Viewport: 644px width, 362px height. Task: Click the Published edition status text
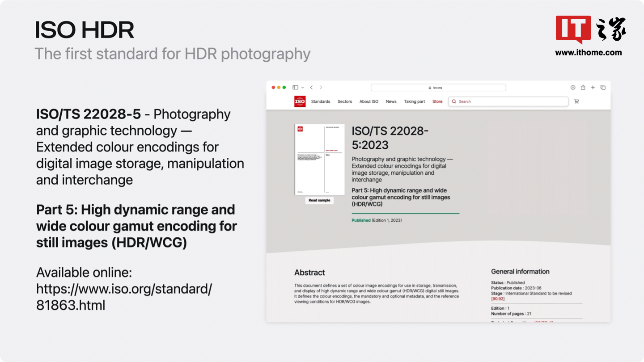(377, 220)
